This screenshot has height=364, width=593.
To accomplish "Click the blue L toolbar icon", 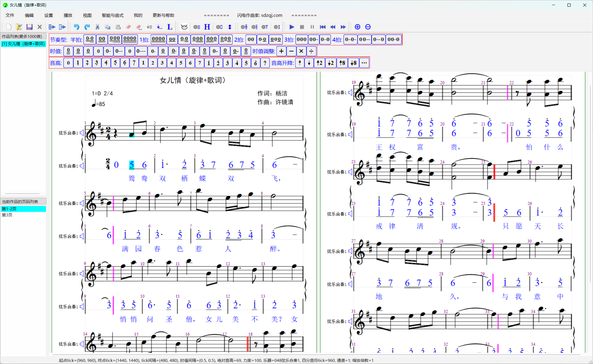I will [x=170, y=27].
